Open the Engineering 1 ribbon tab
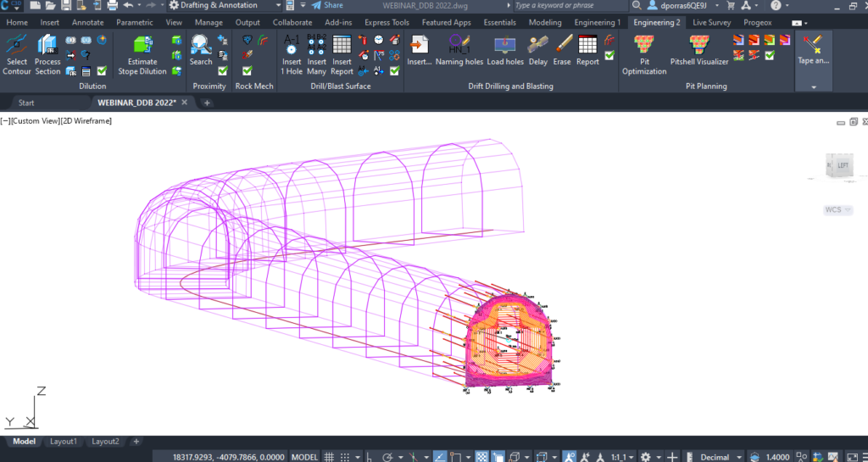 (598, 23)
